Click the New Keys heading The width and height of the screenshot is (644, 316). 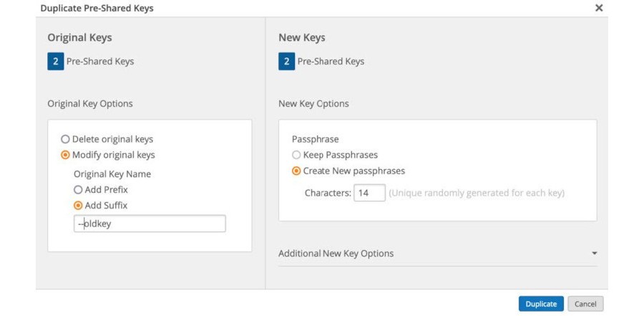[301, 38]
